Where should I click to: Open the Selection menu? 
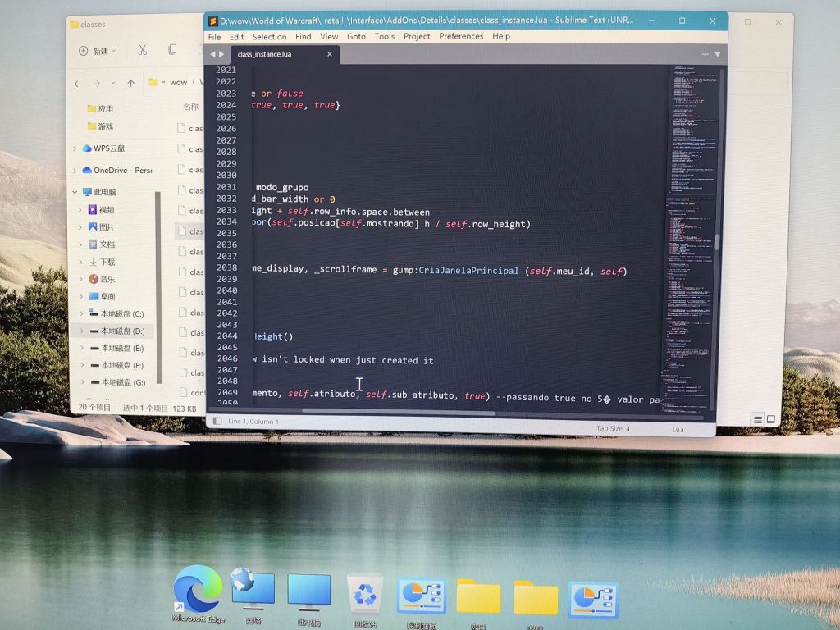(x=269, y=36)
